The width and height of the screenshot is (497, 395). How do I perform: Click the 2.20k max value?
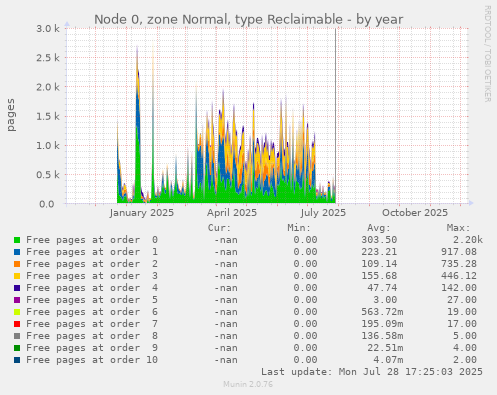pos(468,240)
